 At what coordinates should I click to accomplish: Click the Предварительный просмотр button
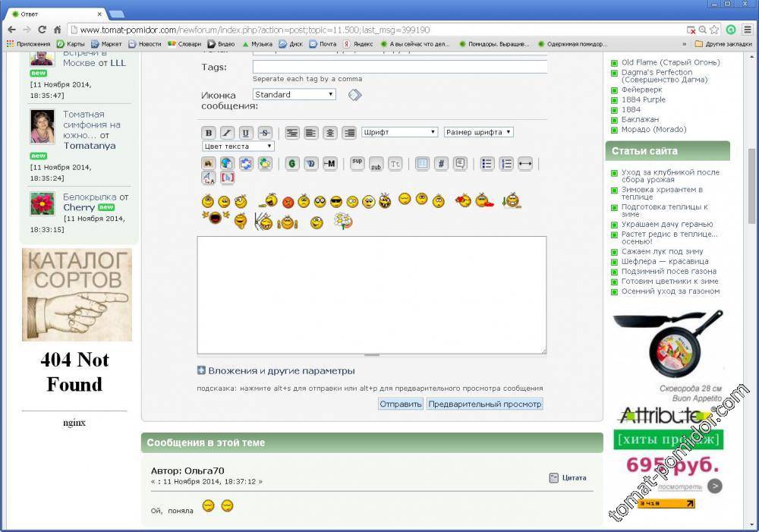pyautogui.click(x=484, y=404)
